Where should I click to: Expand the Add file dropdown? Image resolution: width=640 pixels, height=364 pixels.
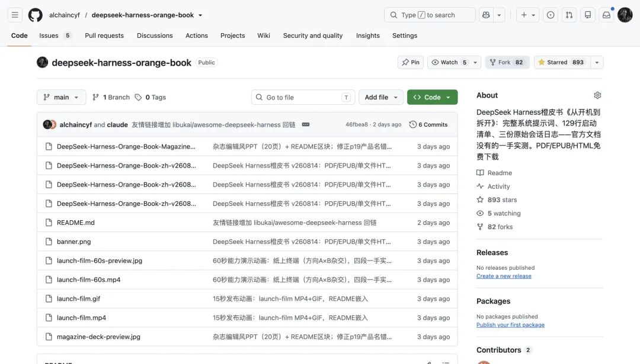(381, 97)
